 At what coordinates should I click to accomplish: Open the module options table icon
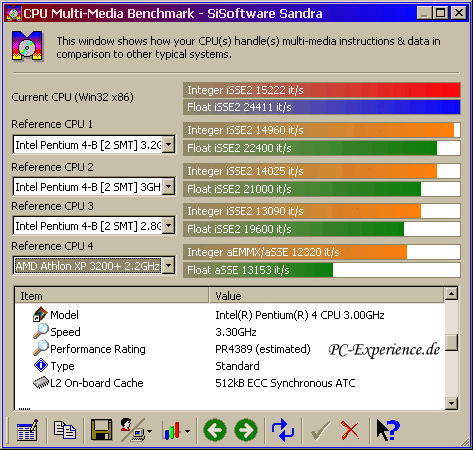tap(27, 430)
